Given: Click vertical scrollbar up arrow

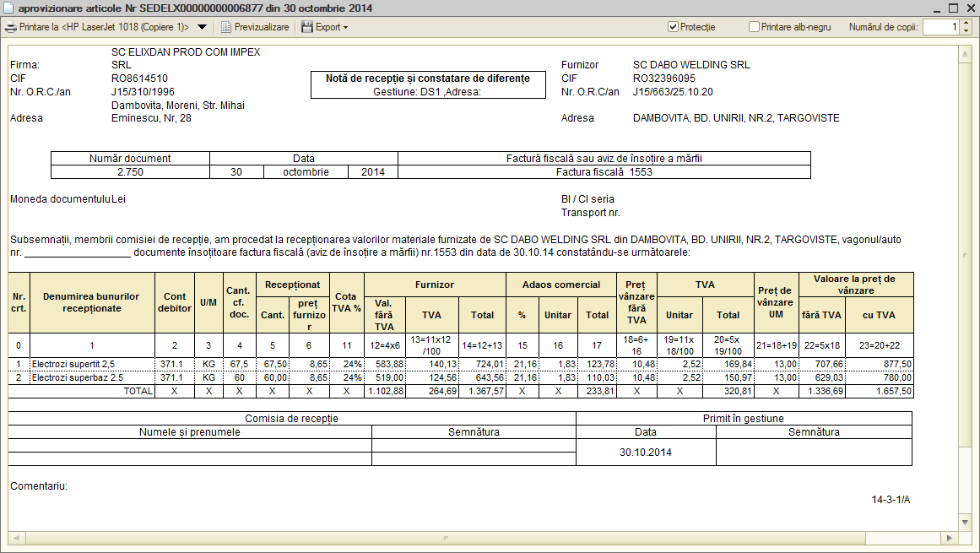Looking at the screenshot, I should click(965, 54).
